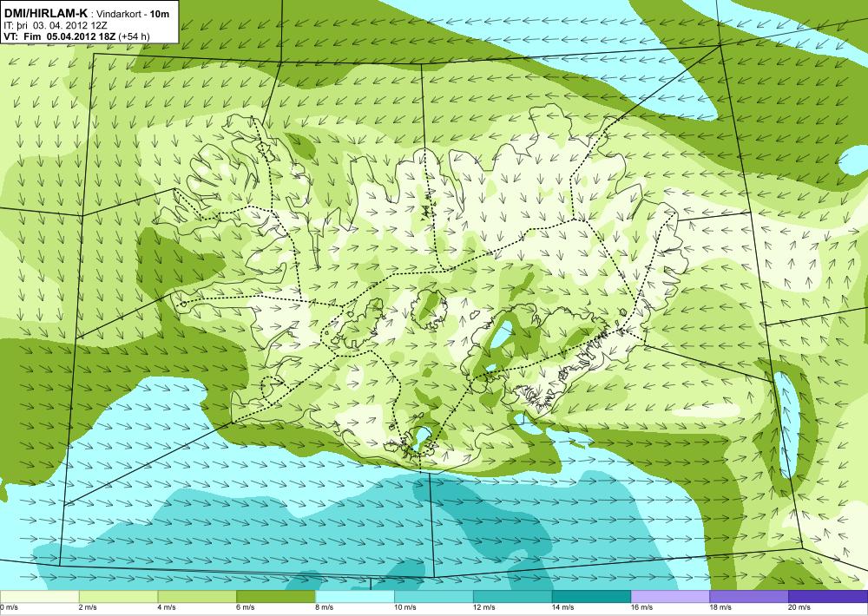Click the '8 m/s' legend label

point(325,607)
